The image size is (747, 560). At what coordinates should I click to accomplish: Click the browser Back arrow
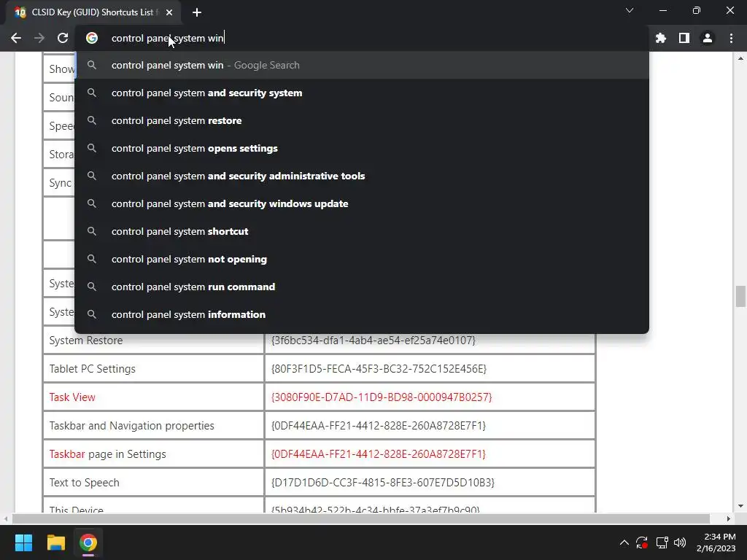16,38
